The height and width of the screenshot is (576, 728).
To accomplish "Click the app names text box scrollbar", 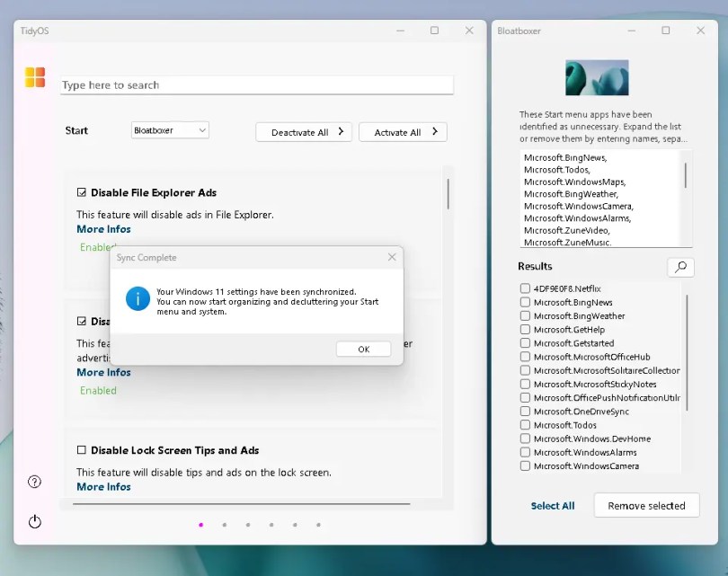I will pos(686,175).
